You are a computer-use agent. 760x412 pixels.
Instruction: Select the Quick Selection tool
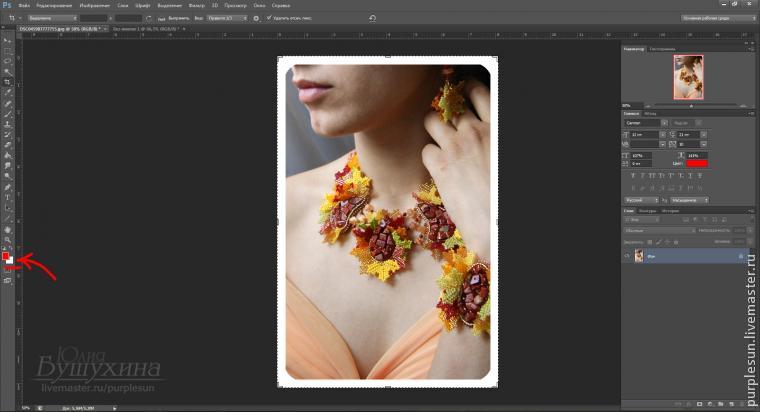pyautogui.click(x=7, y=72)
